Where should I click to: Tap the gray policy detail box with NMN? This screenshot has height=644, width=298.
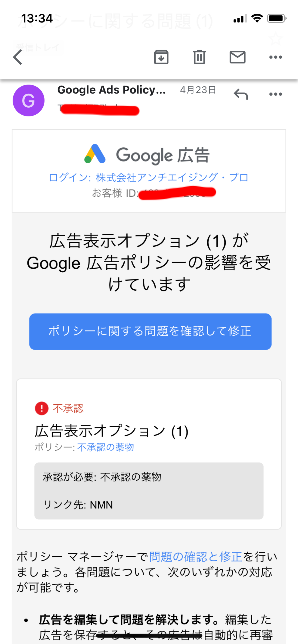149,491
